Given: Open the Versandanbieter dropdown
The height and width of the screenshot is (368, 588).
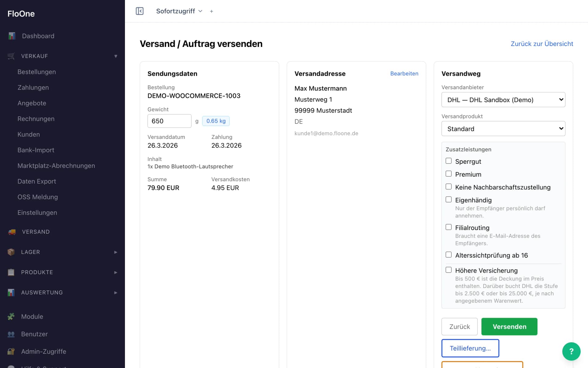Looking at the screenshot, I should [503, 100].
